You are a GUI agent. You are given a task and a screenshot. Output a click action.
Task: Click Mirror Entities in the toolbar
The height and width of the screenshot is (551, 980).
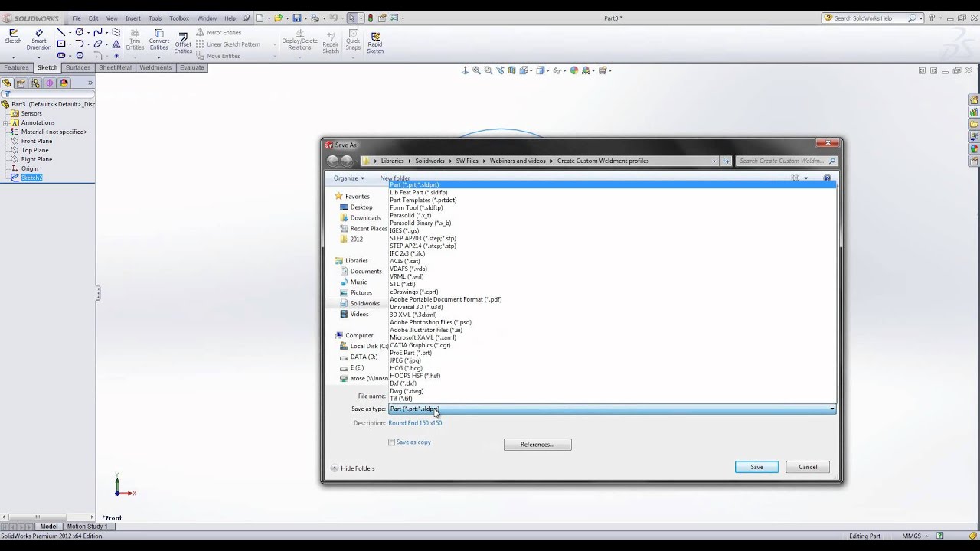(x=218, y=33)
